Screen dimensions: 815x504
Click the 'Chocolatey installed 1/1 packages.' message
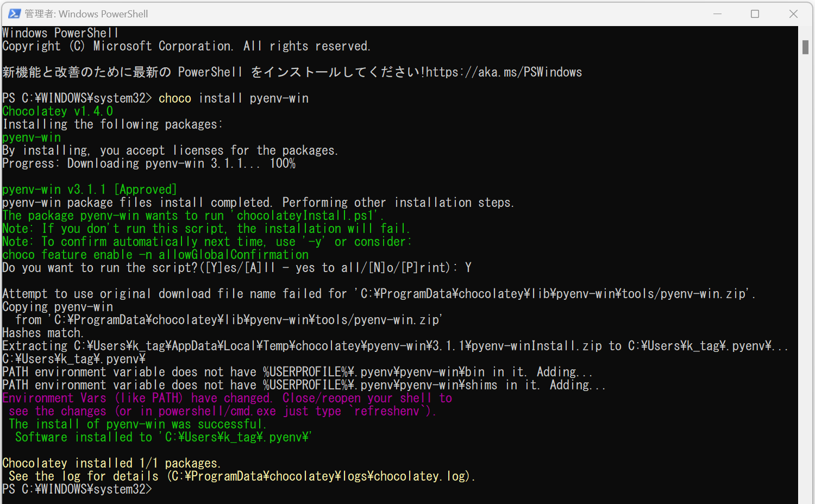110,463
